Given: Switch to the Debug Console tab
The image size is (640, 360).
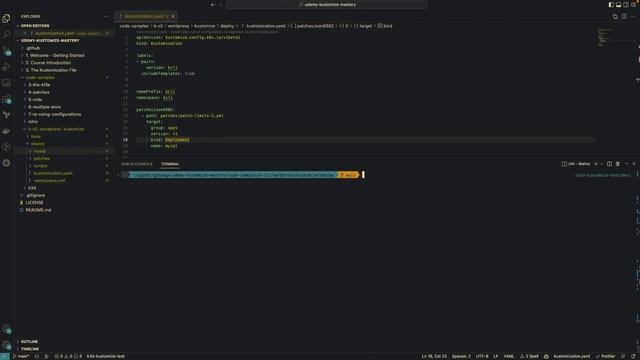Looking at the screenshot, I should click(137, 164).
